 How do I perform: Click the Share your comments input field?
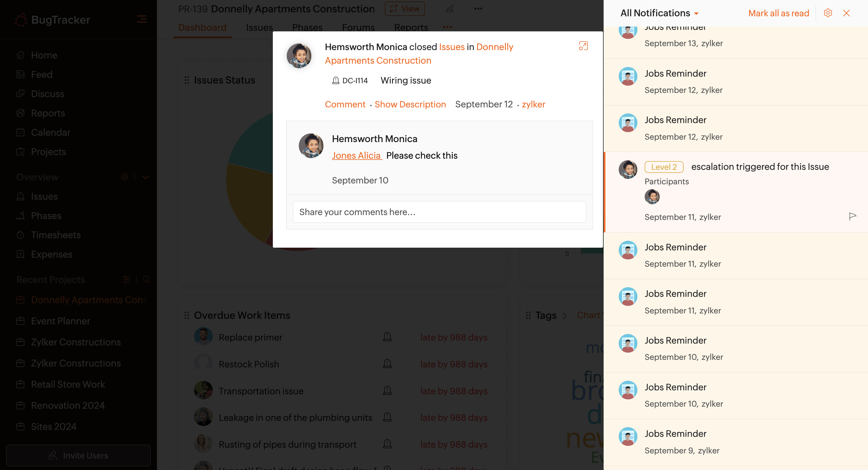click(x=439, y=212)
